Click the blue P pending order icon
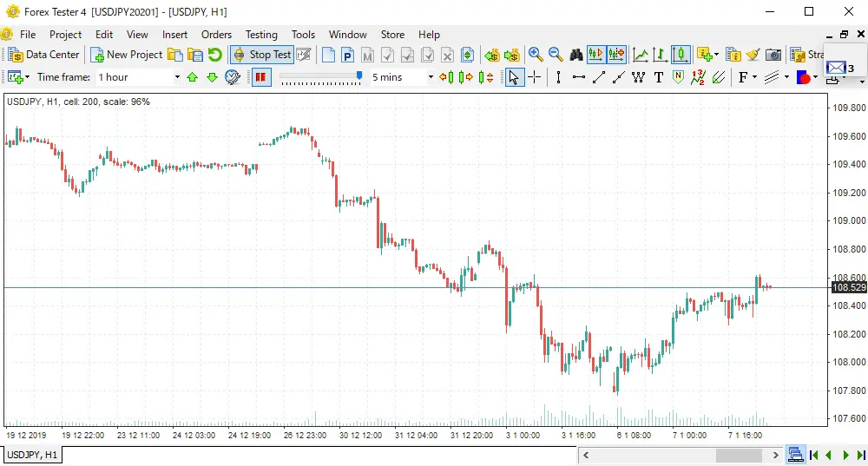Screen dimensions: 868x466 point(347,55)
